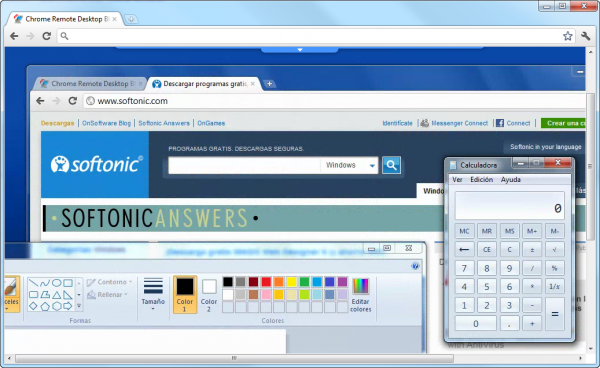This screenshot has height=368, width=600.
Task: Click the square root key
Action: coord(554,249)
